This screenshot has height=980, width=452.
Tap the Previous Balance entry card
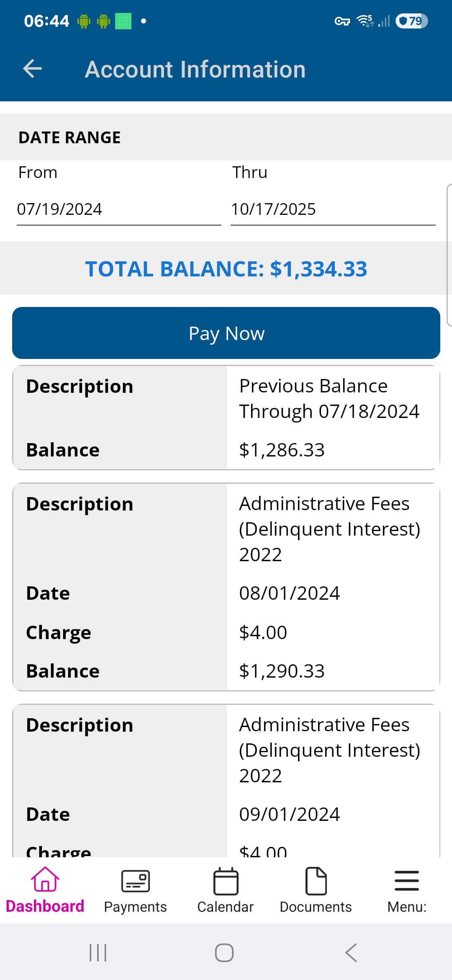226,418
